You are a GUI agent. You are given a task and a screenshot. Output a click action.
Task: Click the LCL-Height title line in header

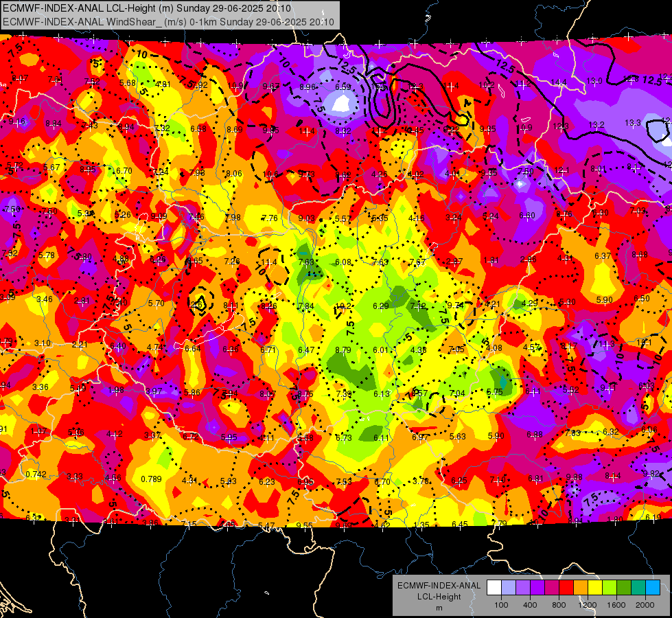[147, 8]
